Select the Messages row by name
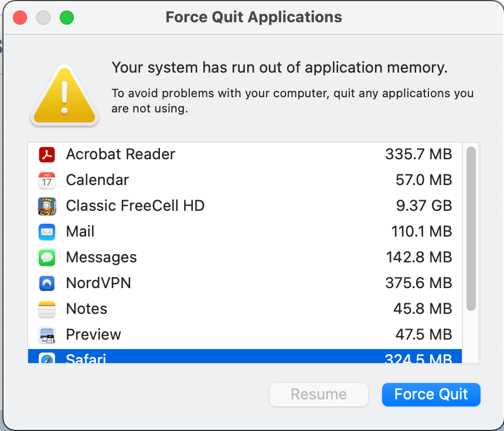Screen dimensions: 504x431 (101, 258)
